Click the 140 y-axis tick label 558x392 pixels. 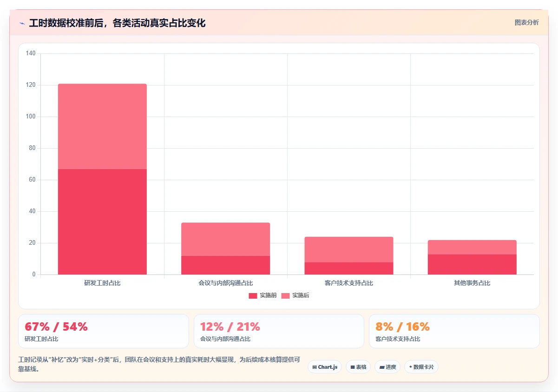(x=31, y=53)
